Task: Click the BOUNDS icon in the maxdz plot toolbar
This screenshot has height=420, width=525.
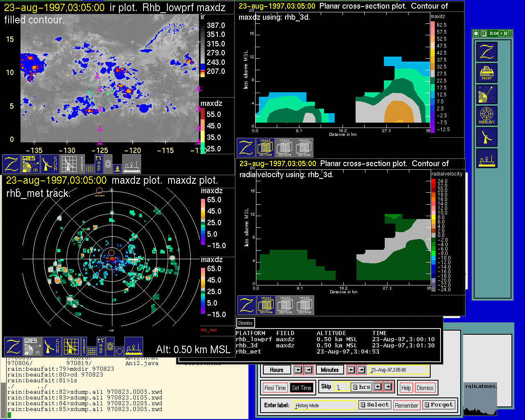Action: pos(84,347)
